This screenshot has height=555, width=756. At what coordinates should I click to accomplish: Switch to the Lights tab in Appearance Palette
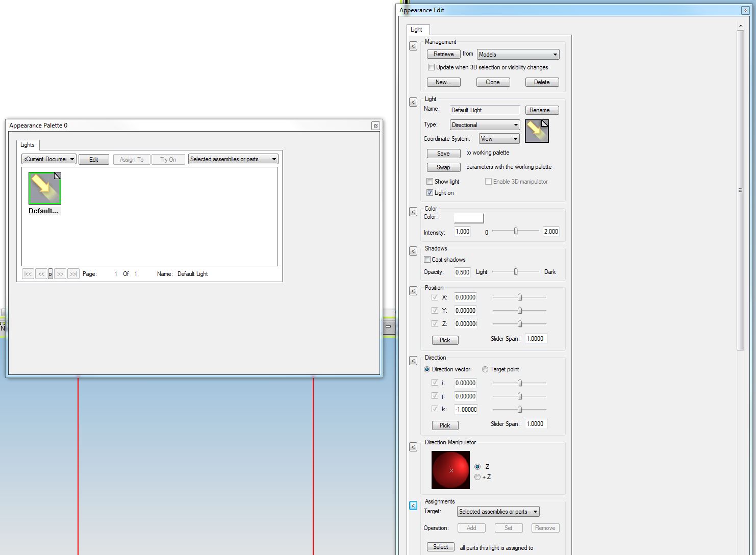(x=28, y=145)
